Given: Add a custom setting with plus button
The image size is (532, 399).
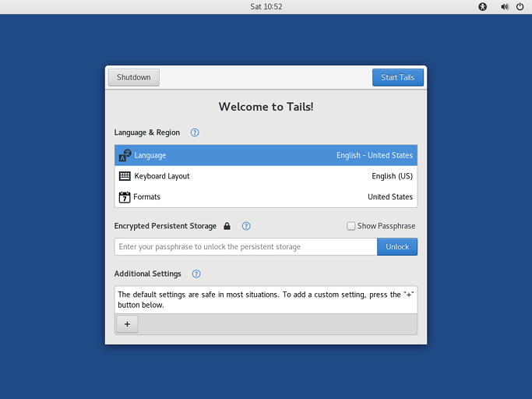Looking at the screenshot, I should coord(127,324).
